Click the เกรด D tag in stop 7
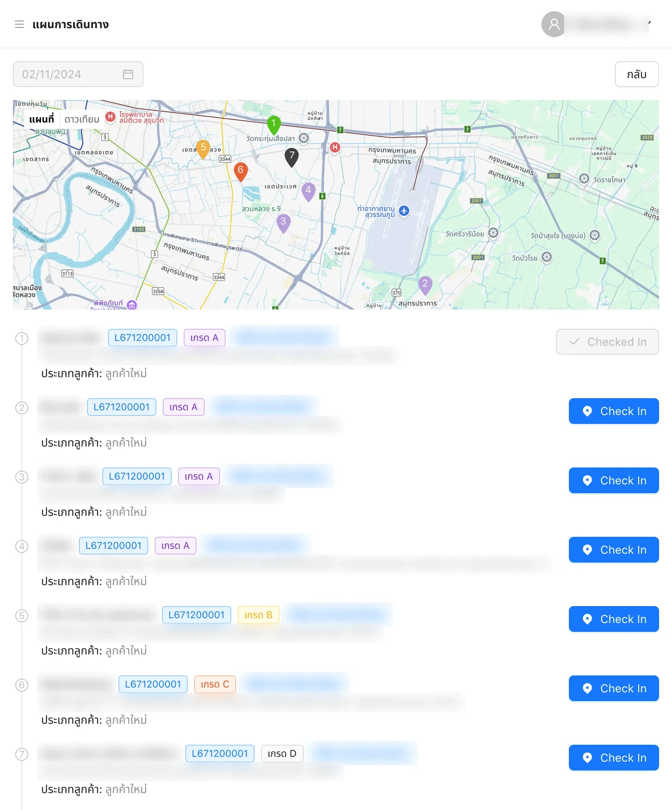Viewport: 672px width, 810px height. [x=282, y=754]
